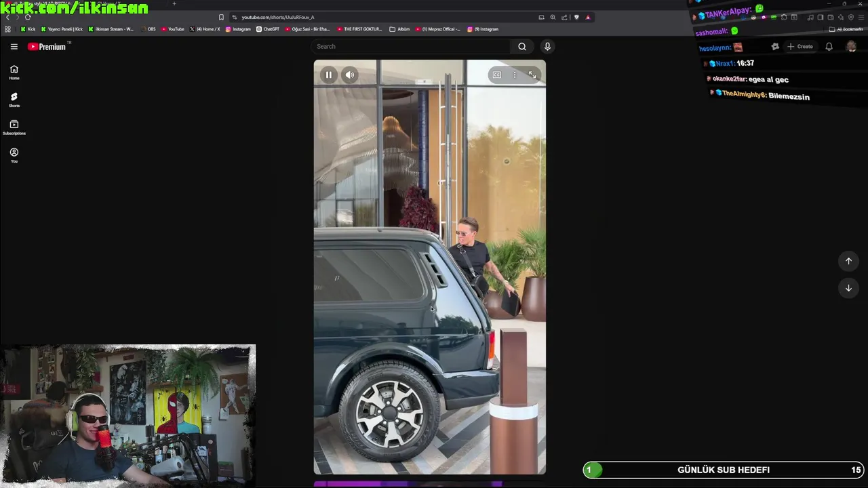Click the share icon in address bar

(564, 17)
